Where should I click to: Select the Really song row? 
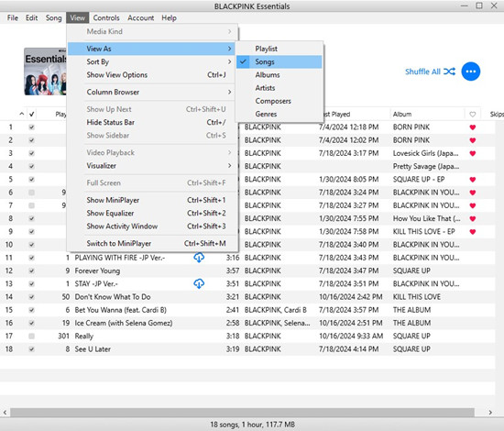point(247,337)
